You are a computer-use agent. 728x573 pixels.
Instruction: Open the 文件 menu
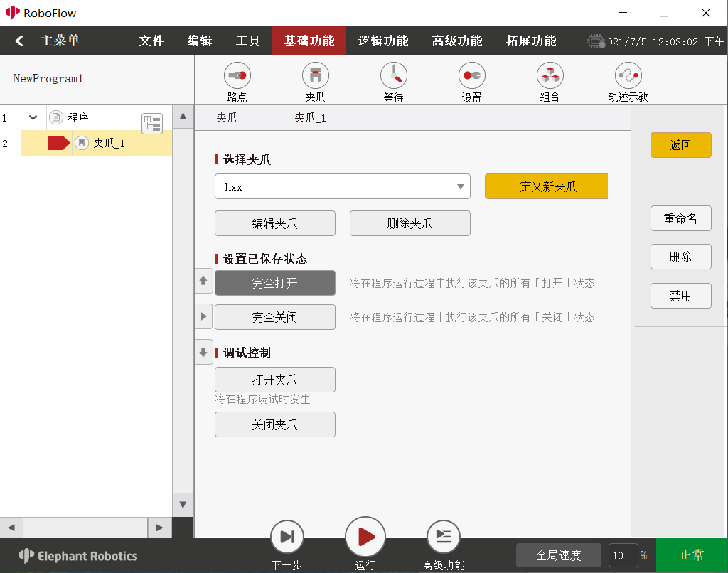151,41
